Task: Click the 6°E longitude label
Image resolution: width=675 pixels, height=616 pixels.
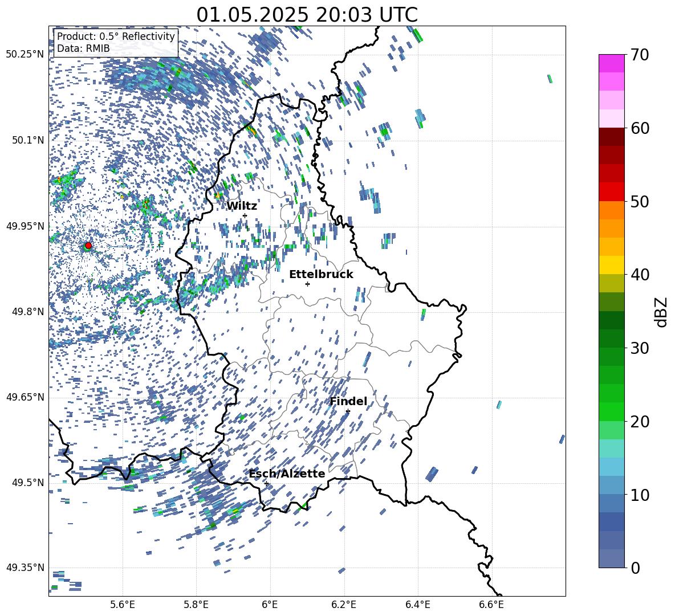Action: pos(270,605)
